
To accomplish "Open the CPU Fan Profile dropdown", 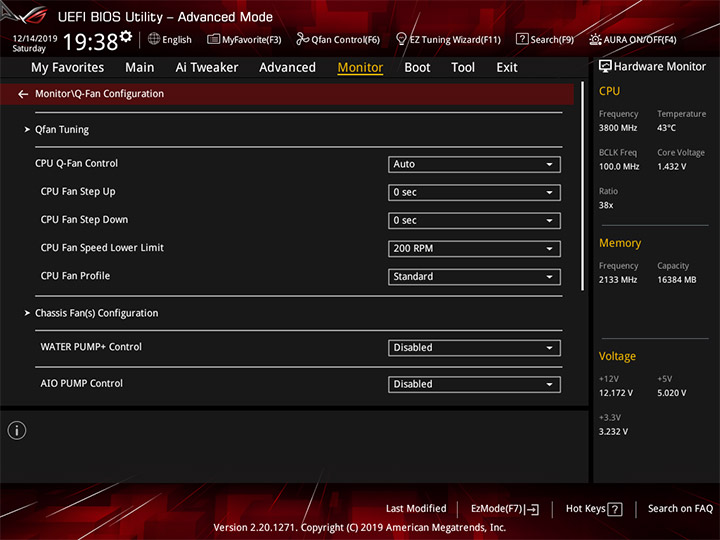I will click(x=474, y=276).
